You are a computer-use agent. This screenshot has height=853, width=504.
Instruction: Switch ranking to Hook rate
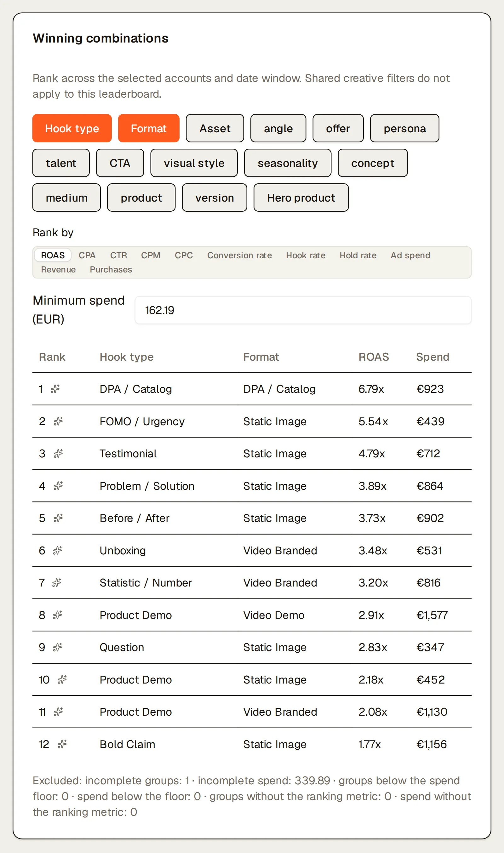(306, 255)
